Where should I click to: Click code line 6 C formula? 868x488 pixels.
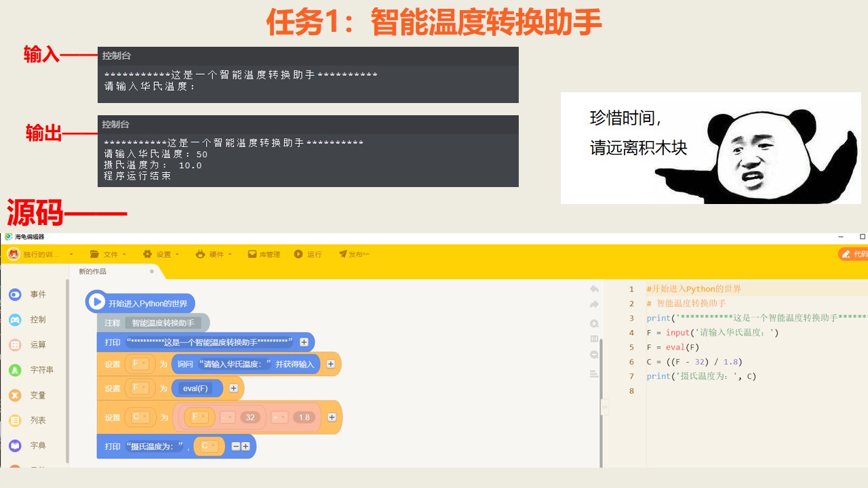pyautogui.click(x=694, y=362)
